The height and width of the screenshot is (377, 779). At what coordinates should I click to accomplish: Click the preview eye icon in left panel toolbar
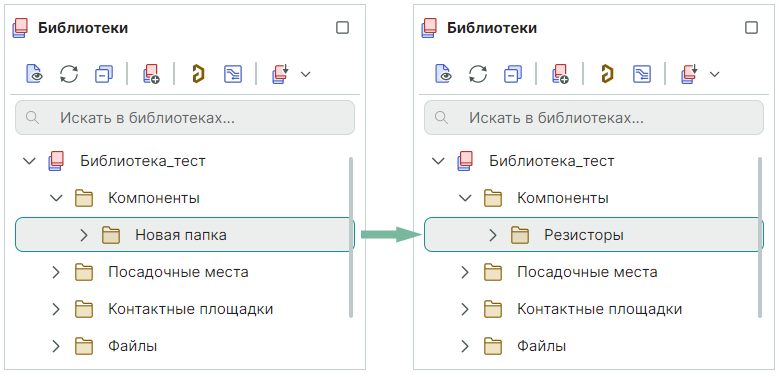[35, 74]
